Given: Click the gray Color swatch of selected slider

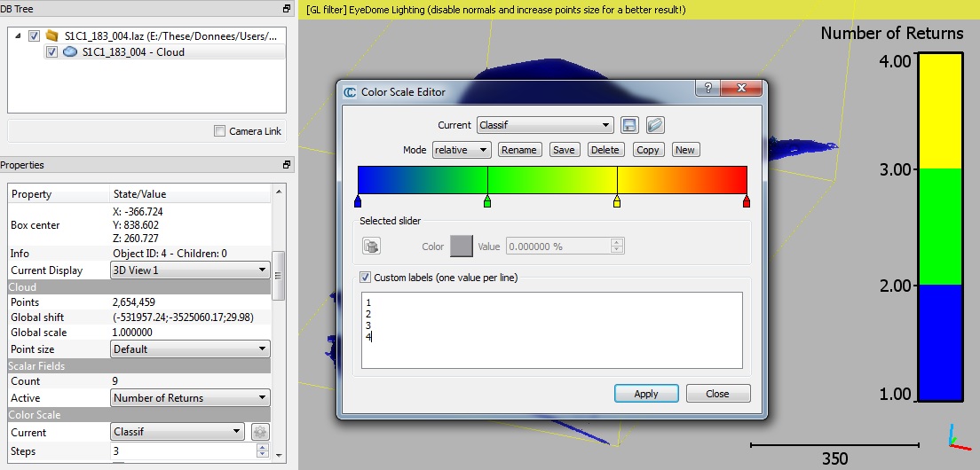Looking at the screenshot, I should point(462,246).
